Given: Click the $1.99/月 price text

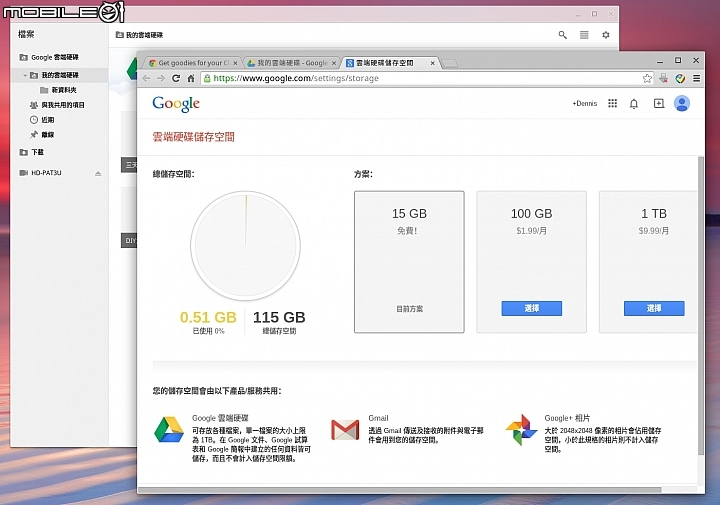Looking at the screenshot, I should pos(531,231).
